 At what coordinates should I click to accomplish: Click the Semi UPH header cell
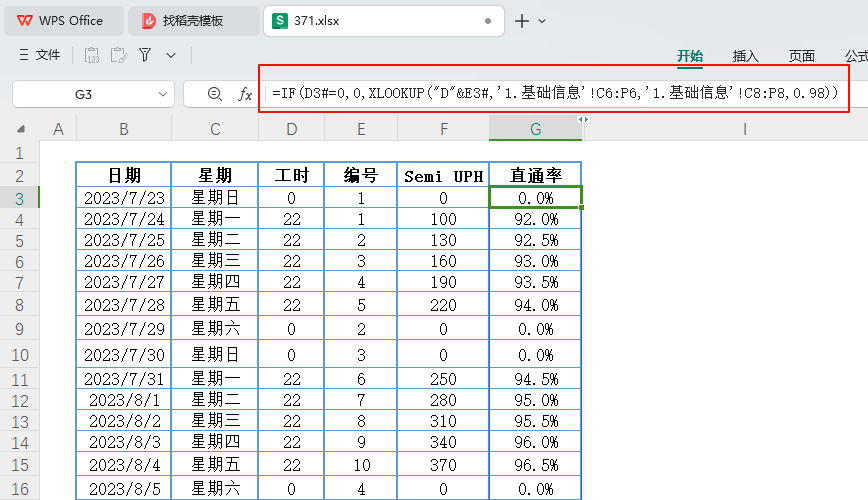click(443, 175)
